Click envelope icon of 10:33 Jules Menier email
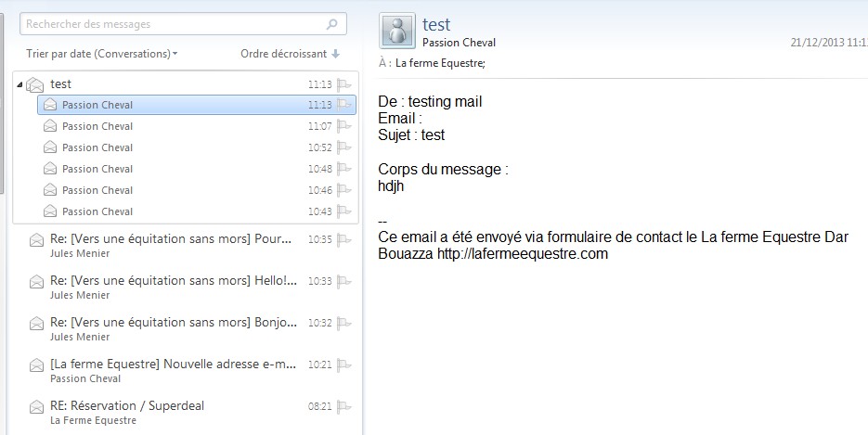The width and height of the screenshot is (868, 435). click(36, 282)
